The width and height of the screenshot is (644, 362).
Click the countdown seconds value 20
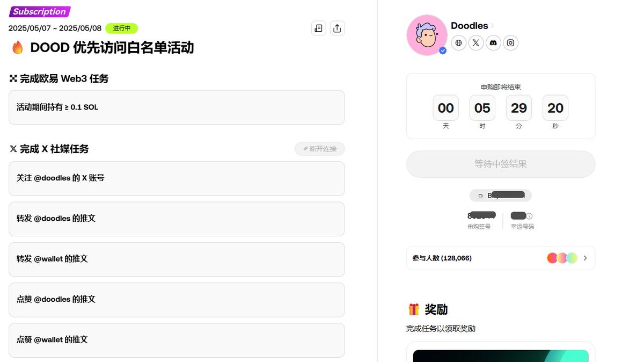[555, 108]
